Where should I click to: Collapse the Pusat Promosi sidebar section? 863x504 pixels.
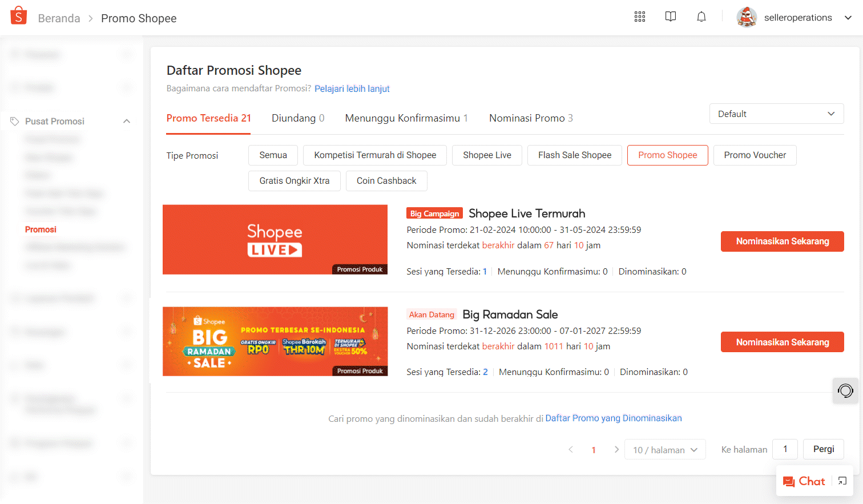(127, 121)
